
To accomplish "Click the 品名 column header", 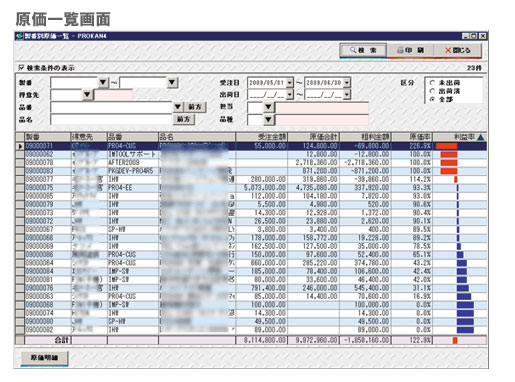I will tap(197, 137).
